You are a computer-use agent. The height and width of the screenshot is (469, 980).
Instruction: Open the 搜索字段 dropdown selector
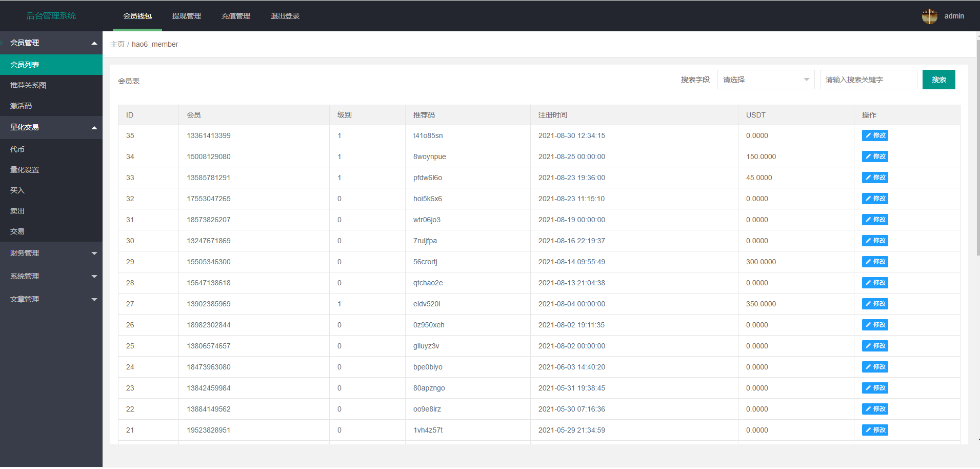[765, 80]
